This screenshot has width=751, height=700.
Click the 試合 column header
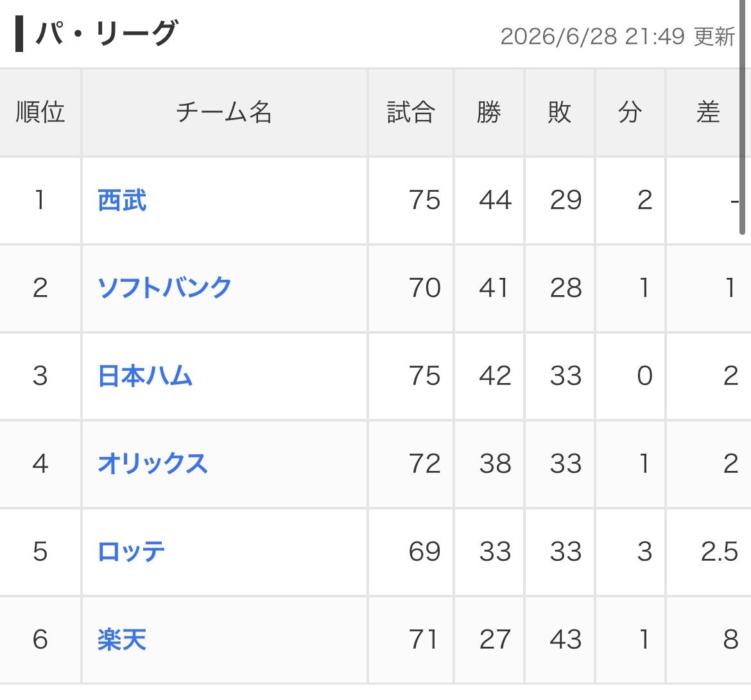click(x=411, y=112)
